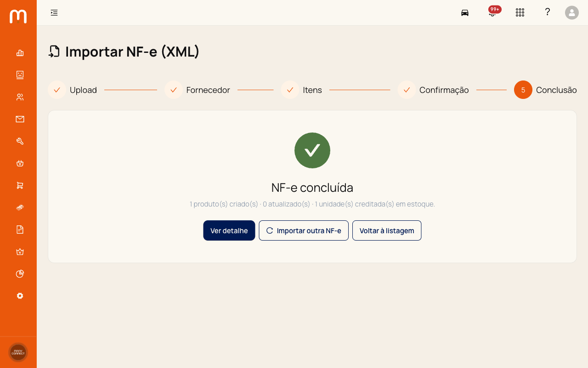Open notifications with the 99+ badge
The width and height of the screenshot is (588, 368).
[493, 12]
